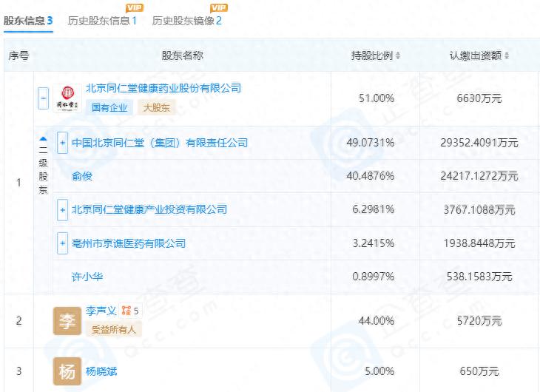Screen dimensions: 540x392
Task: Select the 5720万元 contribution cell
Action: point(479,321)
